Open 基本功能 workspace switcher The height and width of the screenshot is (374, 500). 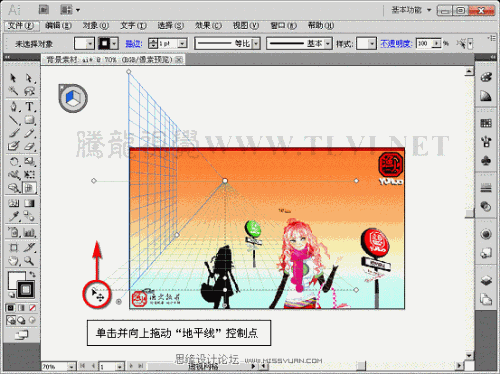(411, 10)
